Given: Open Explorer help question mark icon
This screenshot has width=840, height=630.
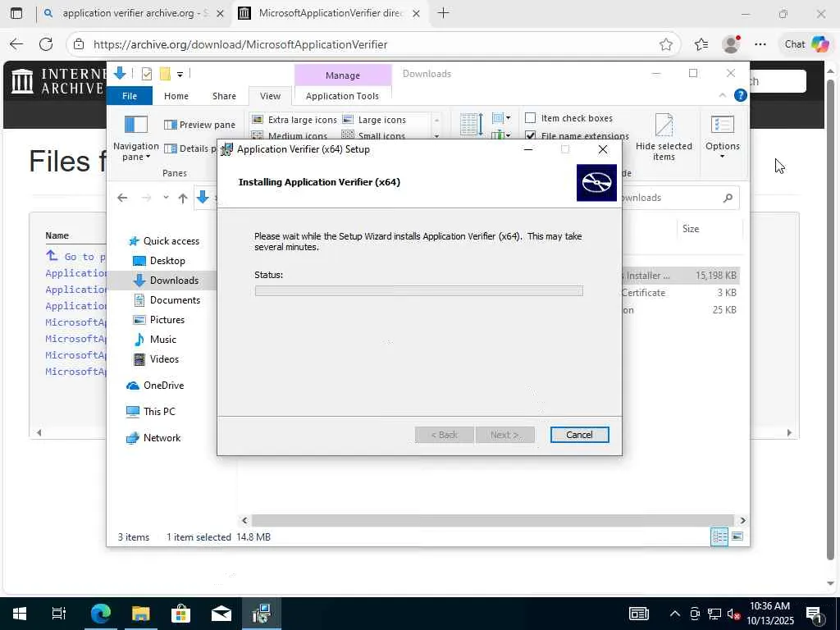Looking at the screenshot, I should pos(741,95).
